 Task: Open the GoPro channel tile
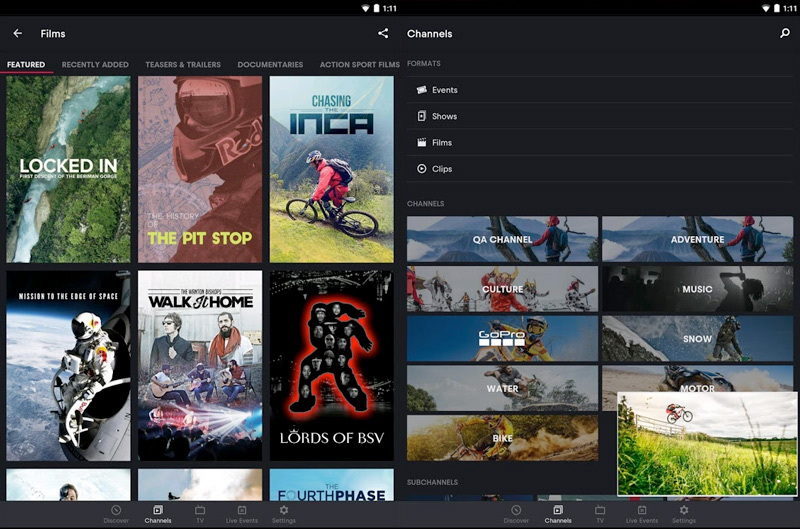tap(503, 338)
